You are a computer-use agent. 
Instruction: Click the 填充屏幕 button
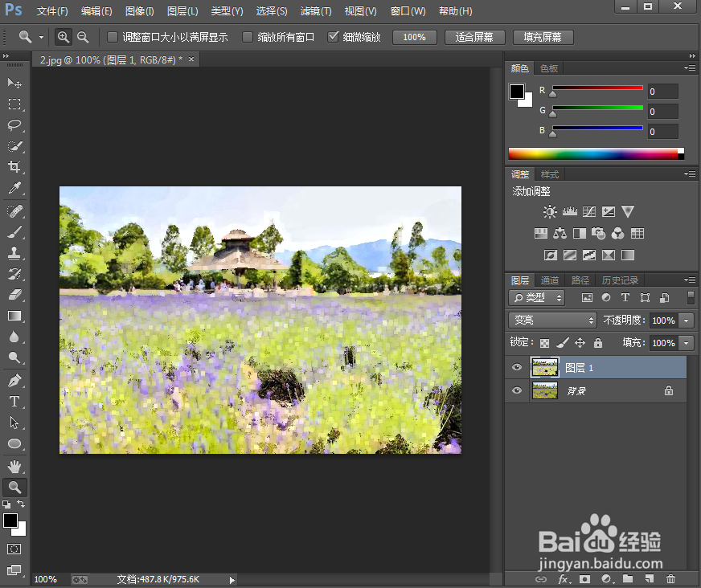tap(543, 37)
